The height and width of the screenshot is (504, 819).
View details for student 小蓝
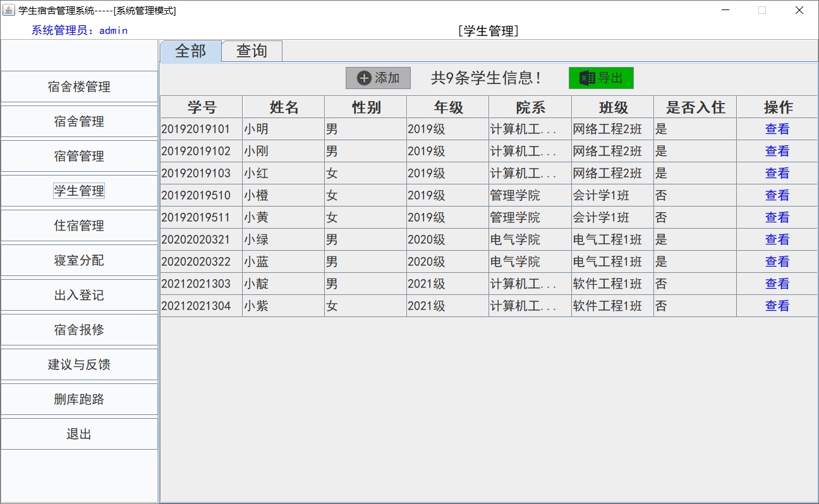click(777, 261)
